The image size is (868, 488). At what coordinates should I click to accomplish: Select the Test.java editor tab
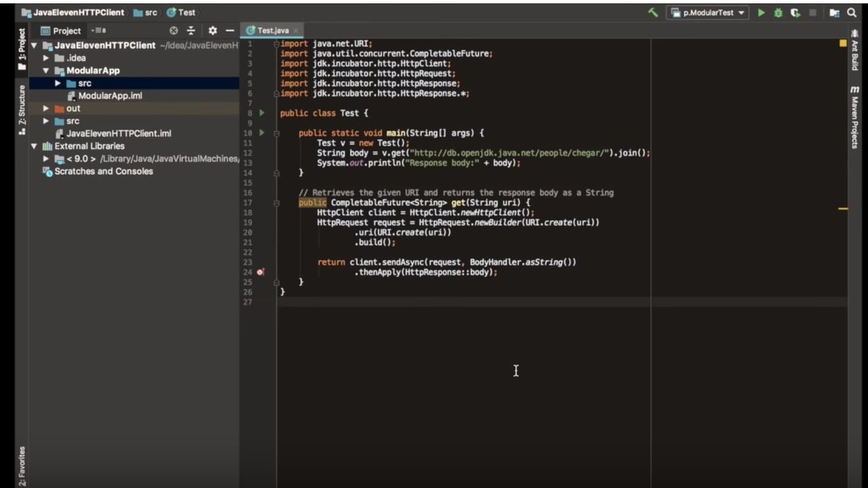273,30
